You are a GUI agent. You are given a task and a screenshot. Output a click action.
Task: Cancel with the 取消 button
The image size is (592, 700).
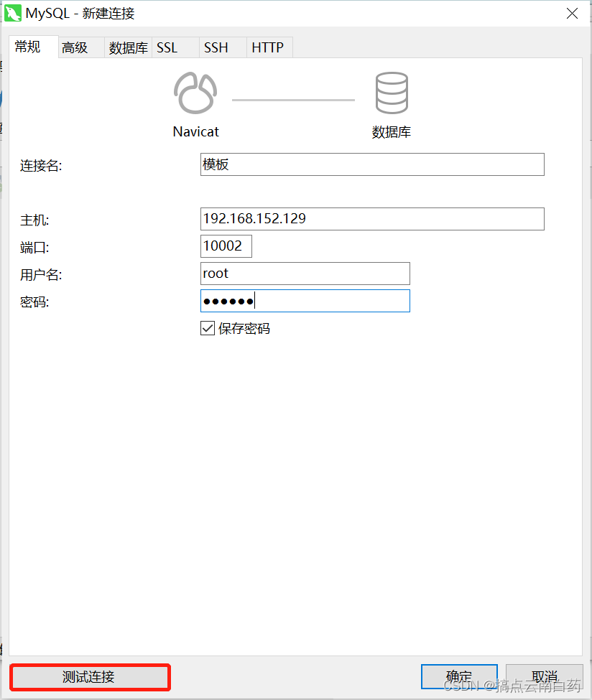(544, 677)
